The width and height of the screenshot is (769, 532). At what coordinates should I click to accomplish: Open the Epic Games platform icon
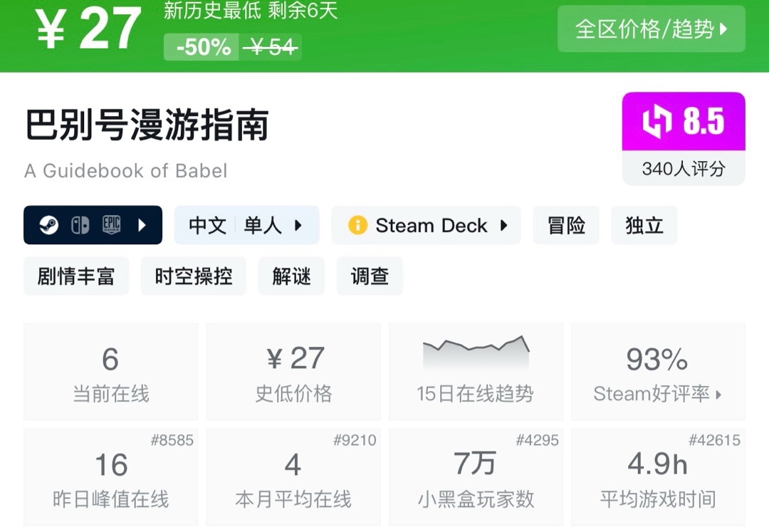pos(111,225)
